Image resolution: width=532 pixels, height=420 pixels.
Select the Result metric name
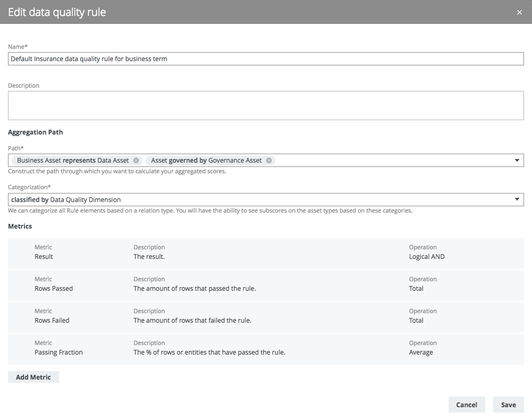point(44,257)
